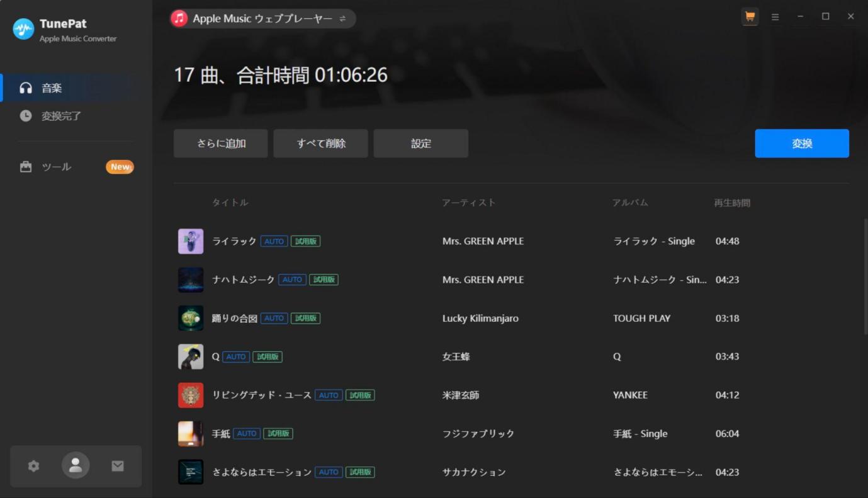Open the user profile avatar icon
The image size is (868, 498).
tap(76, 466)
